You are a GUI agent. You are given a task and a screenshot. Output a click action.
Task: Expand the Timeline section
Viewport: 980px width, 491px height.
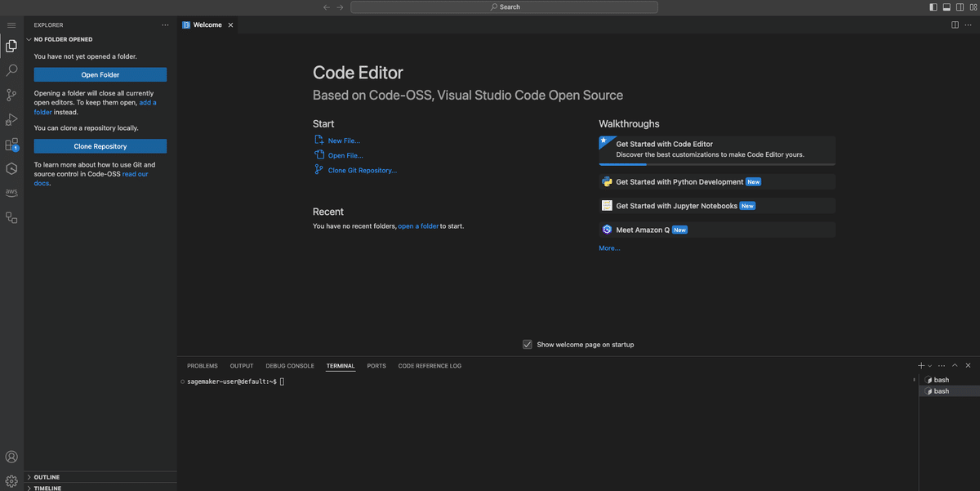100,488
